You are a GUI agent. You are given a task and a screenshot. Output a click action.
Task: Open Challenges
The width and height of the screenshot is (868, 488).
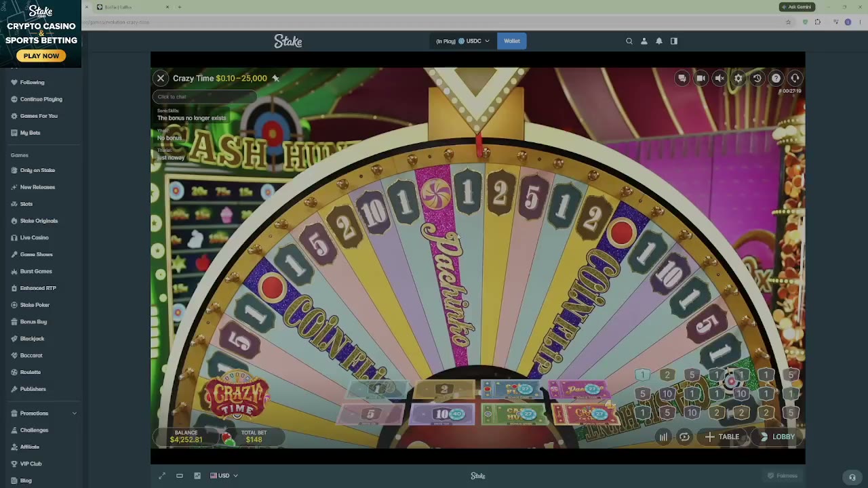[34, 430]
